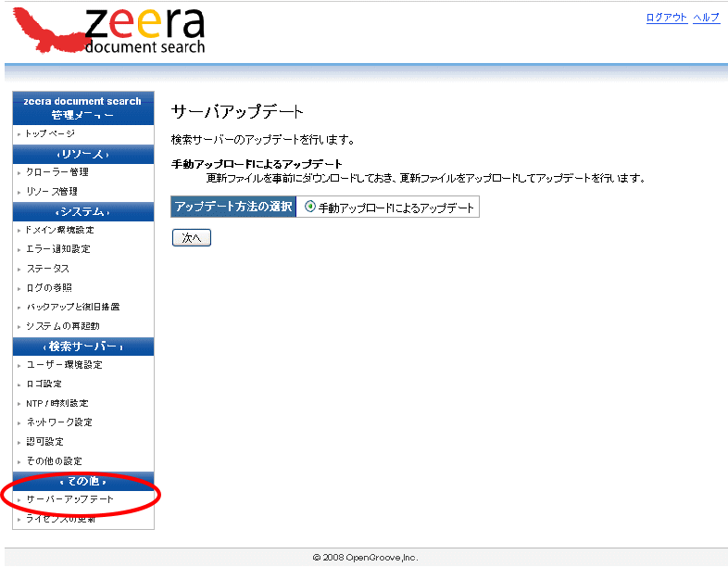Open ユーザー環境設定 menu item
Screen dimensions: 728x567
(64, 365)
